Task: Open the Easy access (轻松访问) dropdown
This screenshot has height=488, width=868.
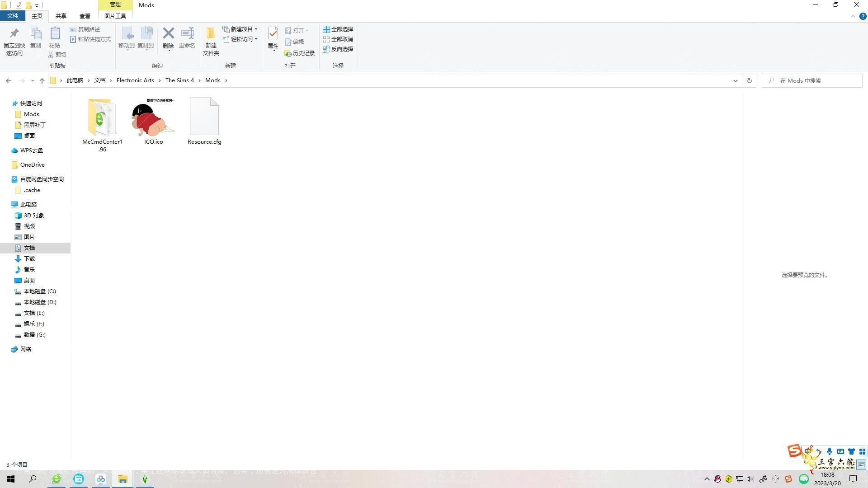Action: click(240, 39)
